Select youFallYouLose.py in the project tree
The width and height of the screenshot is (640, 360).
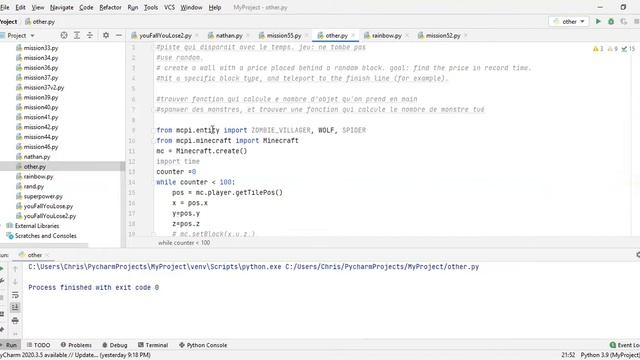coord(48,206)
